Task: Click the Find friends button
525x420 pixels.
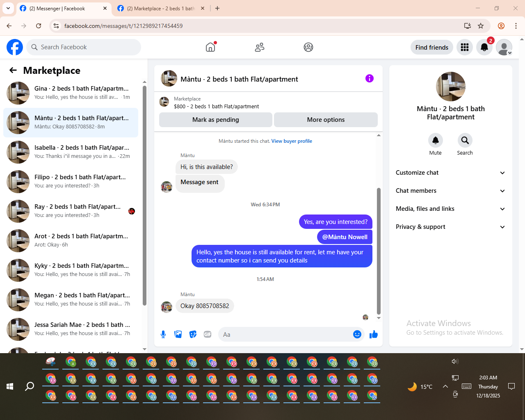Action: click(432, 47)
